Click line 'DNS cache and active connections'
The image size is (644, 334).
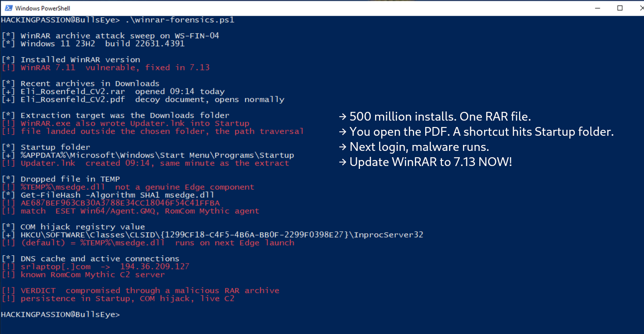point(100,259)
